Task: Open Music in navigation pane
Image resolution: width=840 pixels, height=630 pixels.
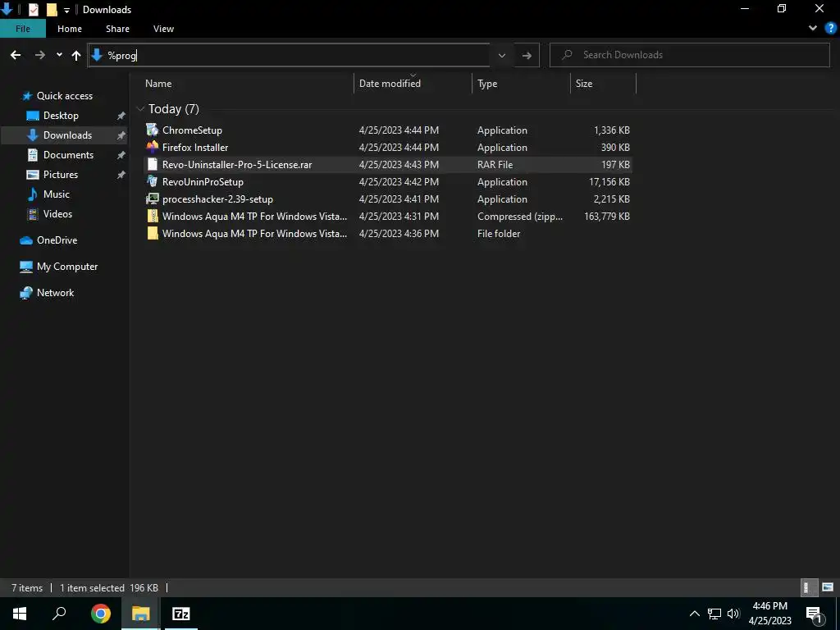Action: (x=57, y=194)
